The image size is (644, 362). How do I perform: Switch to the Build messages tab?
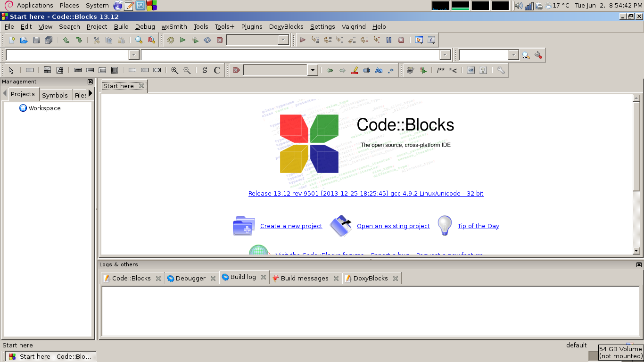(x=305, y=278)
